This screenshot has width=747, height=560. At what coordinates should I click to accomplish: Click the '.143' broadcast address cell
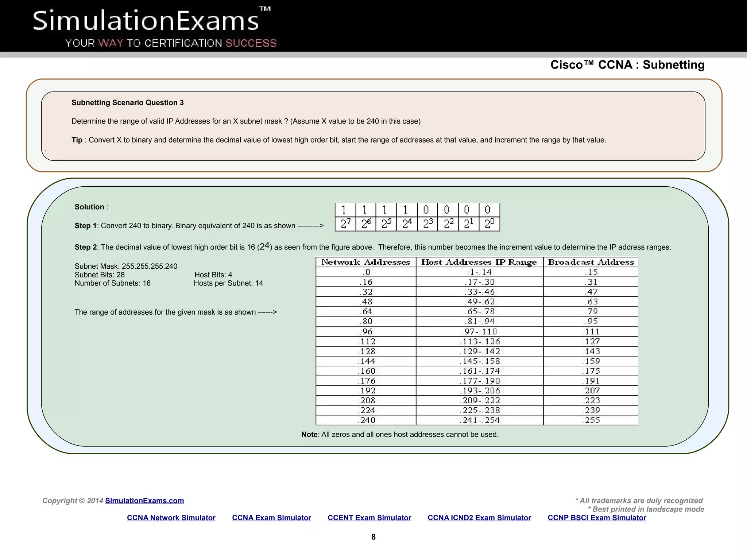[591, 351]
